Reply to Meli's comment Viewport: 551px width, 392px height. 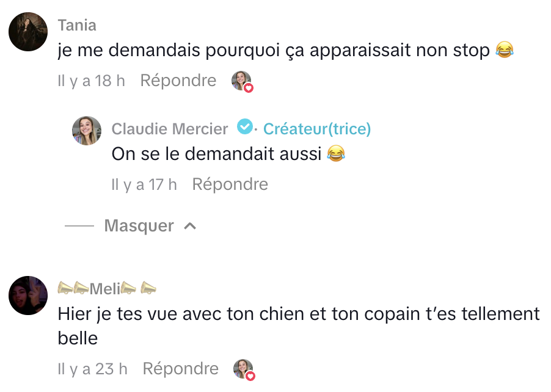point(180,369)
